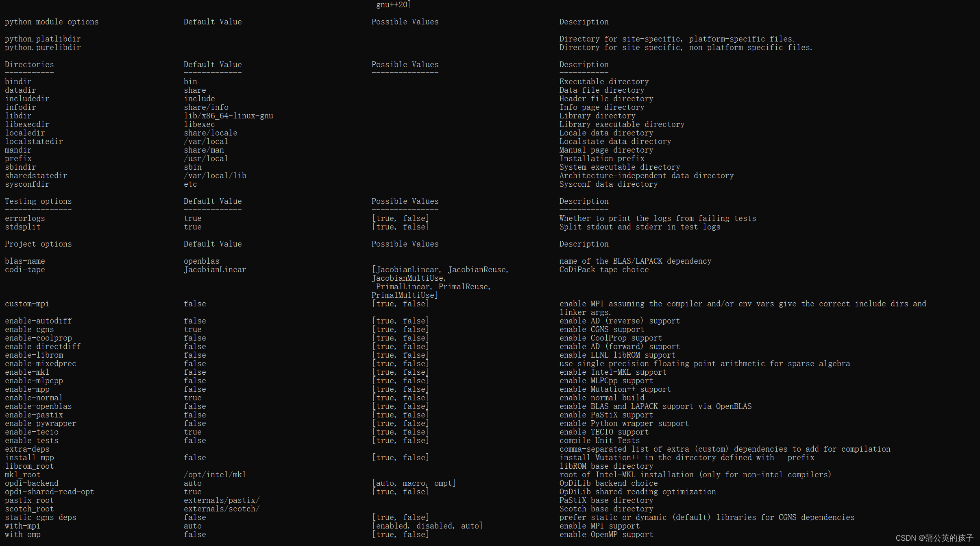Click the with-mpi option name
This screenshot has height=546, width=980.
[22, 526]
